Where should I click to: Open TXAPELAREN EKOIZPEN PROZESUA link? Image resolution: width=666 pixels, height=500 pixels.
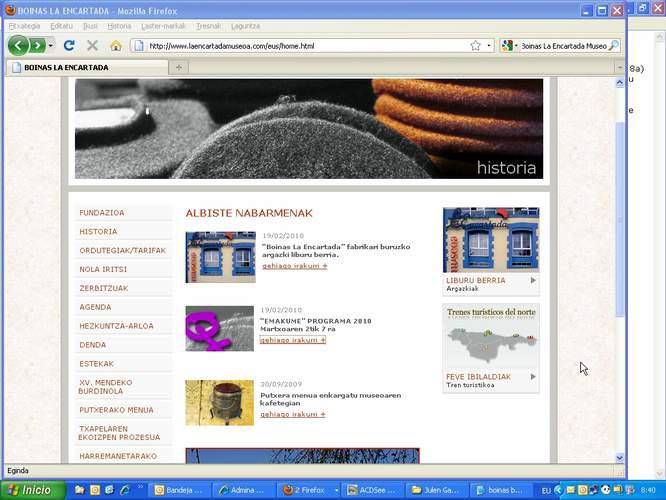119,433
